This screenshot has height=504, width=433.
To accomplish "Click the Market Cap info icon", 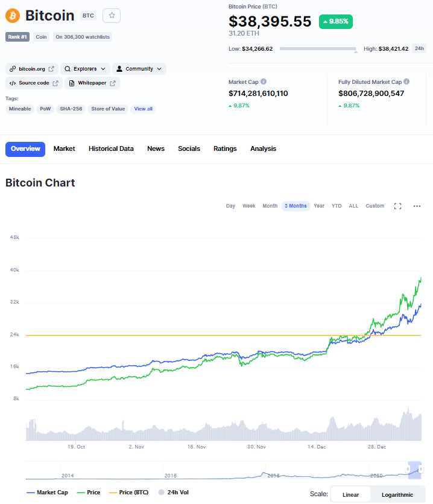I will coord(264,81).
